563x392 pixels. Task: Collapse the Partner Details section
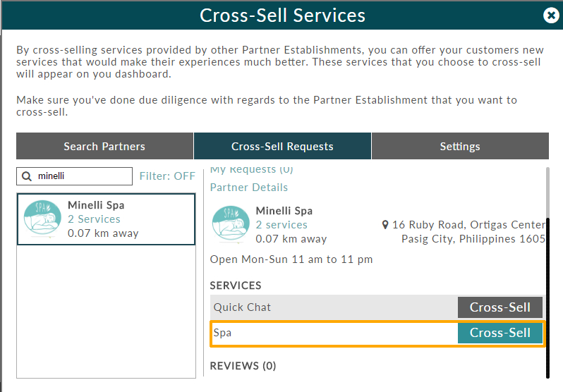(x=249, y=188)
